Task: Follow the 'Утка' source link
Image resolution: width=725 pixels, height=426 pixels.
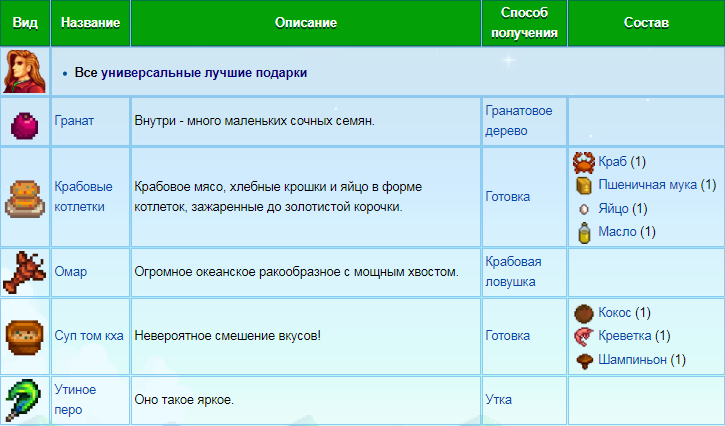Action: tap(498, 399)
